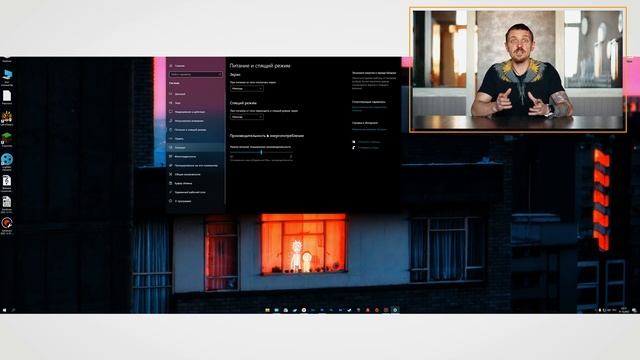Viewport: 640px width, 360px height.
Task: Select Питание и спящий режим sidebar item
Action: 187,130
